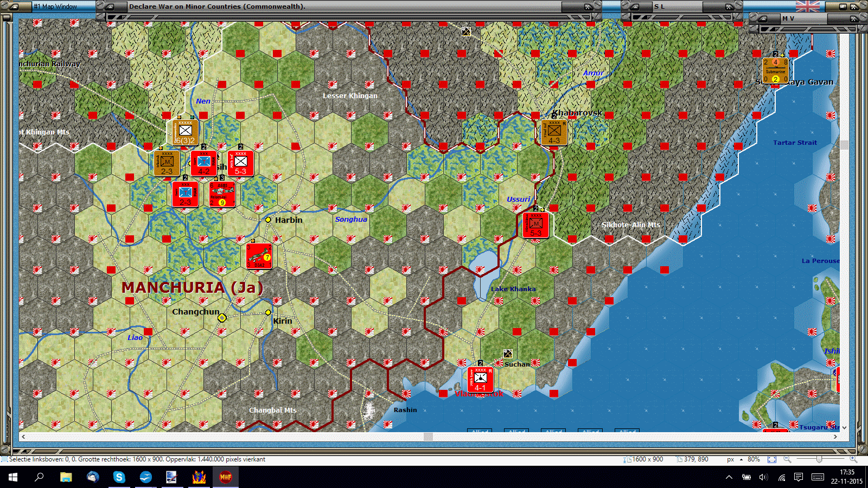Show hidden system tray icons
Screen dimensions: 868x488
pyautogui.click(x=729, y=477)
